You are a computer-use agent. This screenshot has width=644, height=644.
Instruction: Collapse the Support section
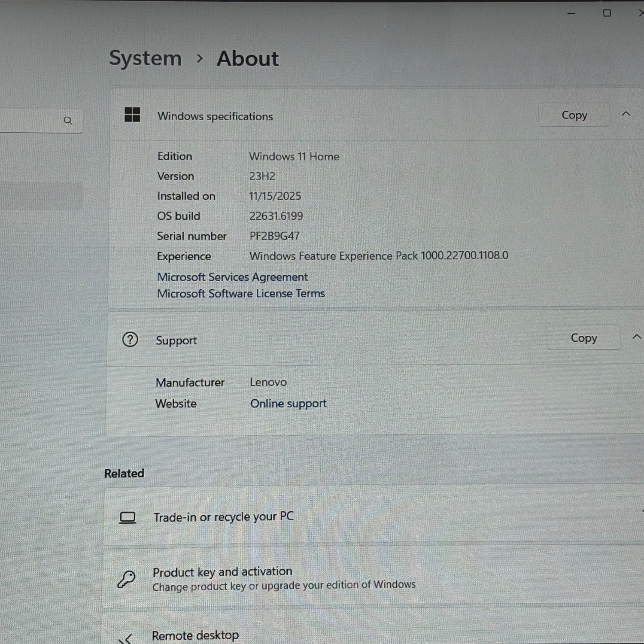tap(636, 337)
